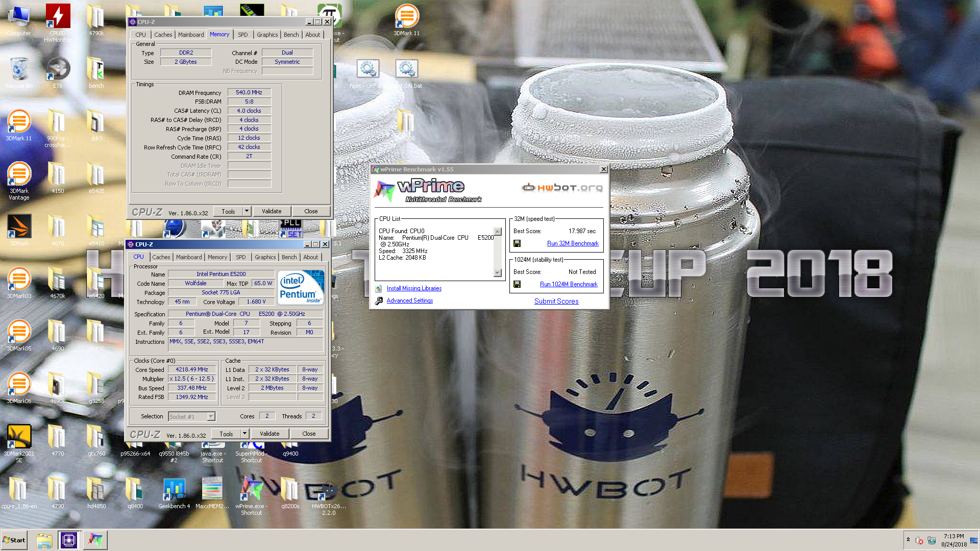Click save icon for 32M best score

coord(517,243)
